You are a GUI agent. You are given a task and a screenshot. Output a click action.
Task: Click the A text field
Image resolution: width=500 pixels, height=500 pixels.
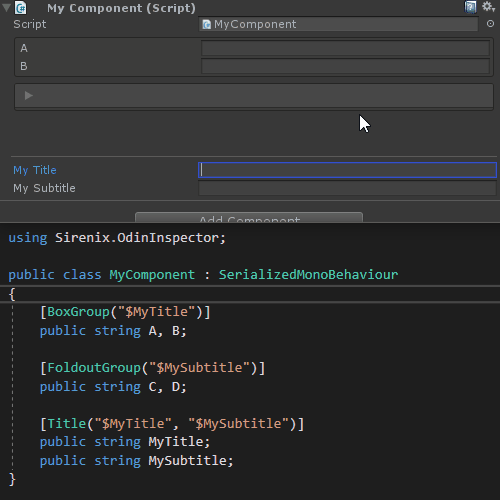[x=345, y=48]
